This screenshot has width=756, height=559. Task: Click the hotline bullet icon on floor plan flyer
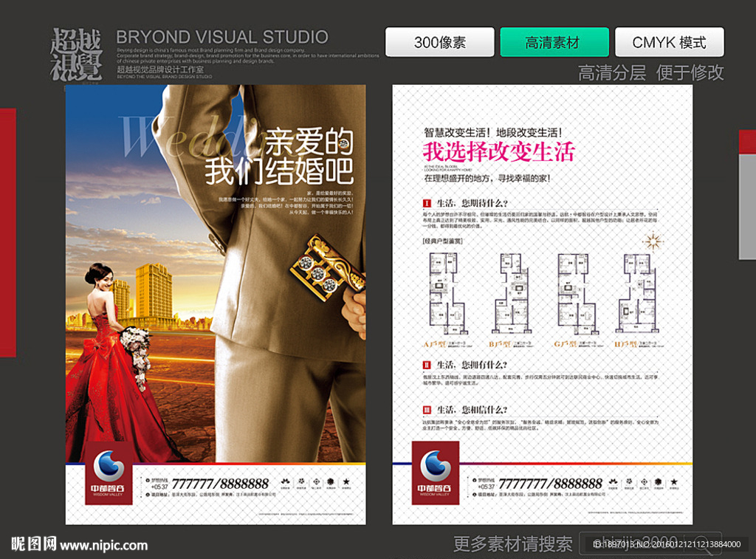pos(475,481)
